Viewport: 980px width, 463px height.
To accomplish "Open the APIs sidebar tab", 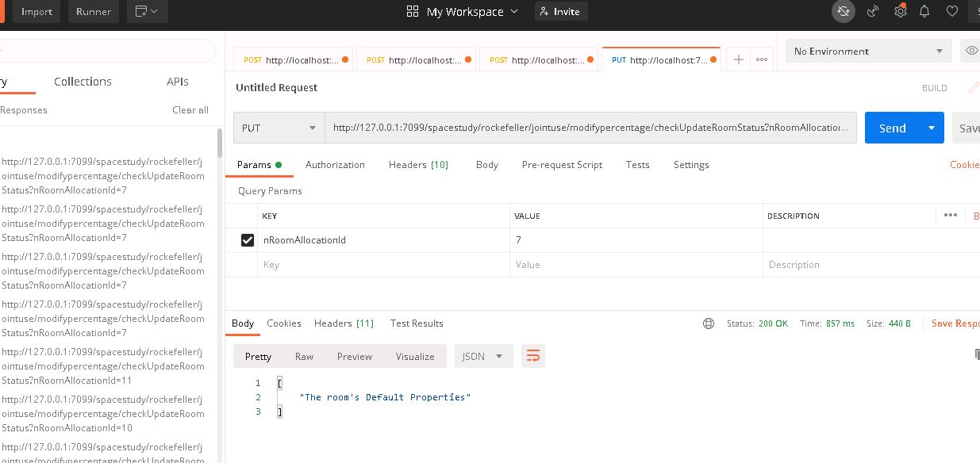I will click(178, 82).
